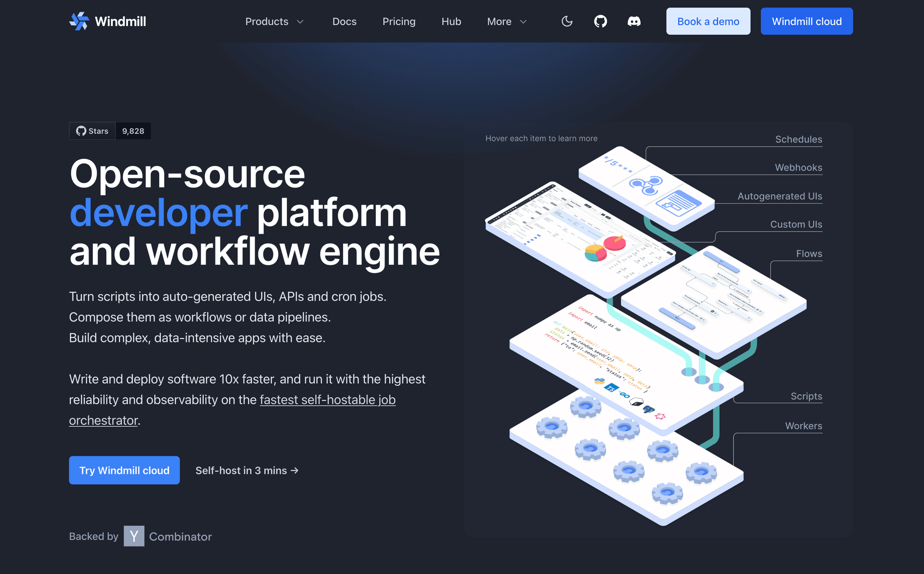Follow Self-host in 3 mins link
Image resolution: width=924 pixels, height=574 pixels.
tap(247, 470)
